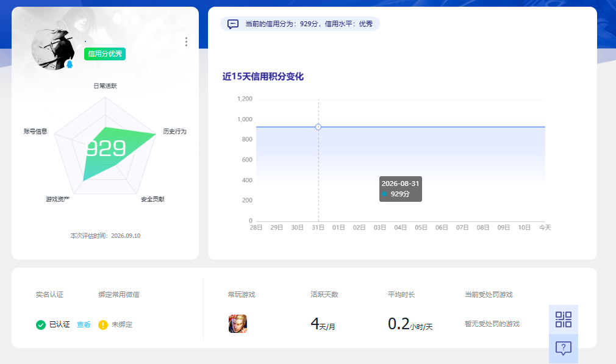Click the 当前受处罚游戏 label
Screen dimensions: 616x364
489,294
